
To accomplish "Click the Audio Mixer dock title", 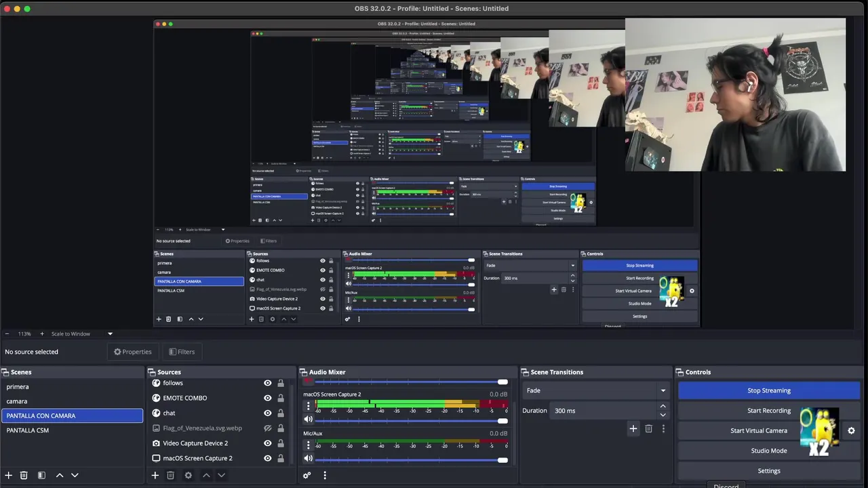I will pos(328,372).
